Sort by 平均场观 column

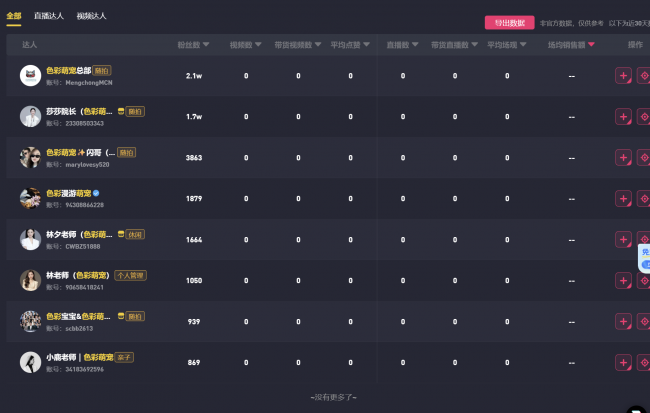(507, 44)
